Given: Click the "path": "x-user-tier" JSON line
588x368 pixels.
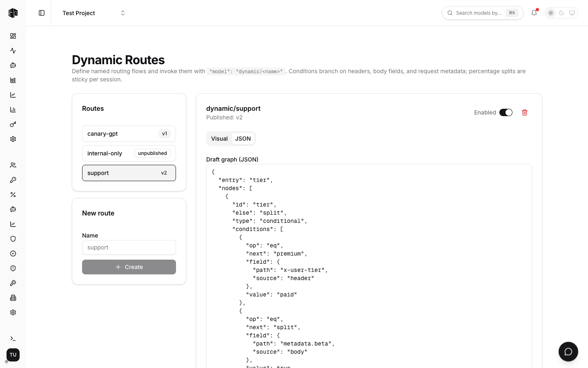Looking at the screenshot, I should point(290,270).
